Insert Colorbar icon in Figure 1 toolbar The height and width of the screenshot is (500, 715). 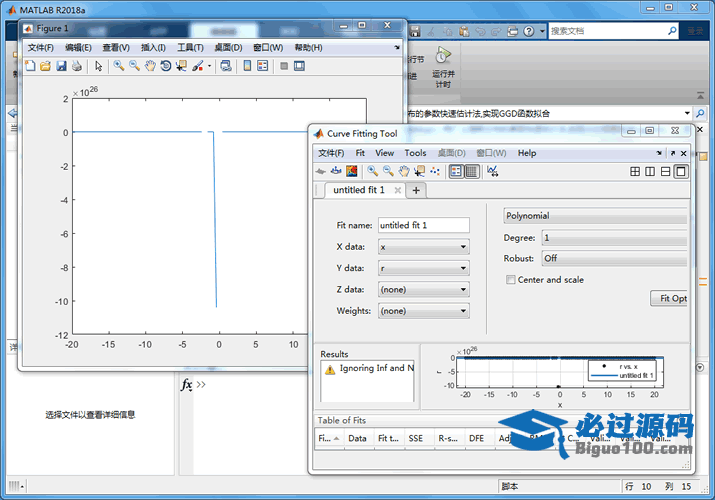(x=247, y=66)
